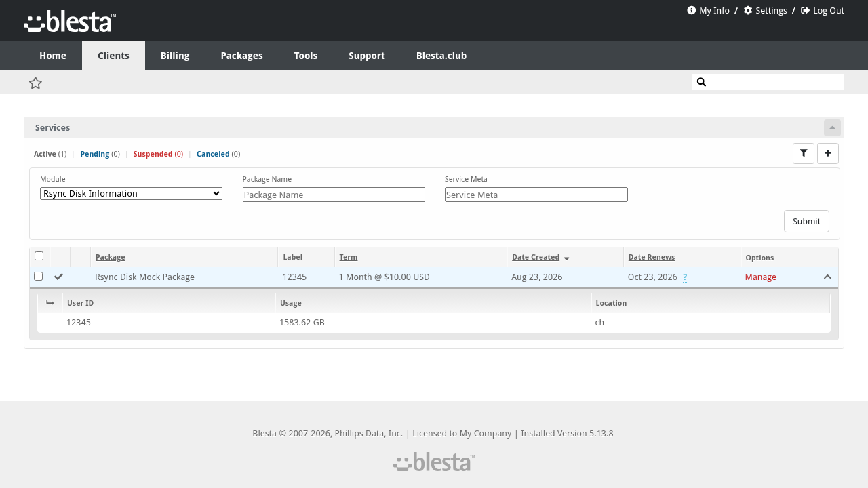Toggle the services filter funnel button
Image resolution: width=868 pixels, height=488 pixels.
tap(804, 154)
